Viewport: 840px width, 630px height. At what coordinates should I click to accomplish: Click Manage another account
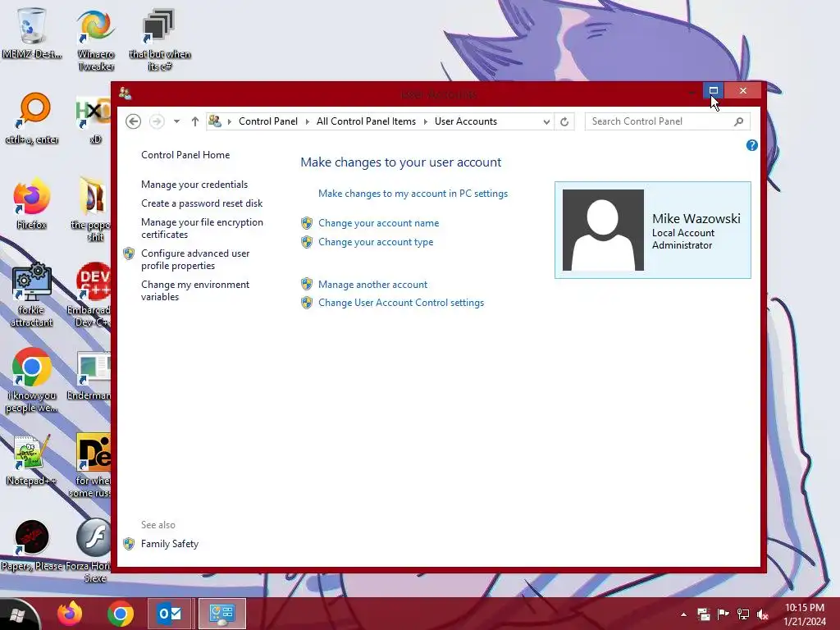point(373,285)
